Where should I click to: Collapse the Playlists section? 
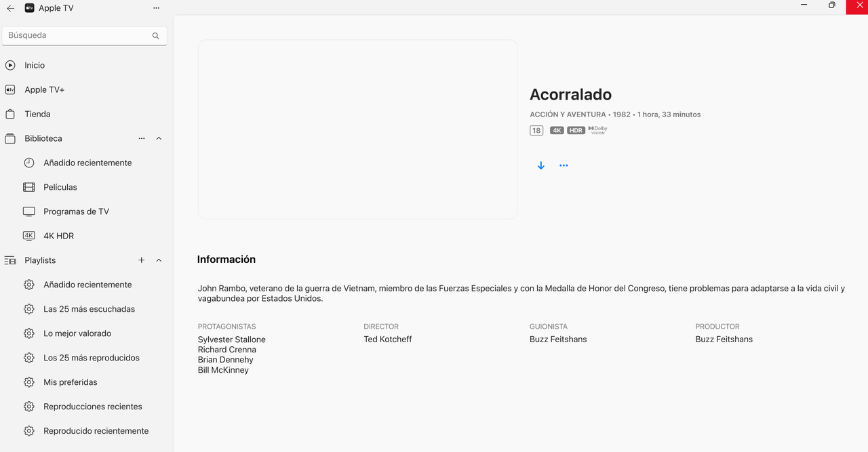point(159,260)
